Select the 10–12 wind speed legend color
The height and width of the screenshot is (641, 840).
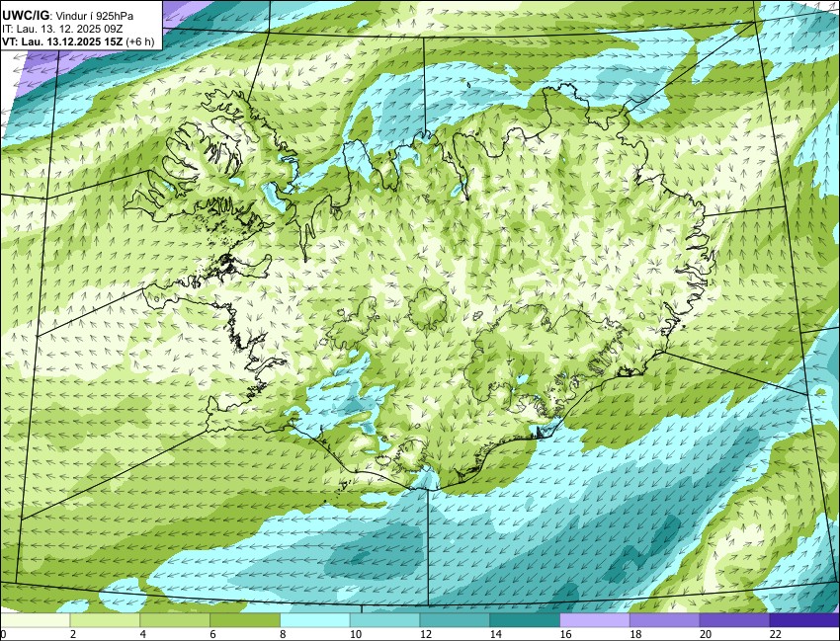click(x=384, y=620)
